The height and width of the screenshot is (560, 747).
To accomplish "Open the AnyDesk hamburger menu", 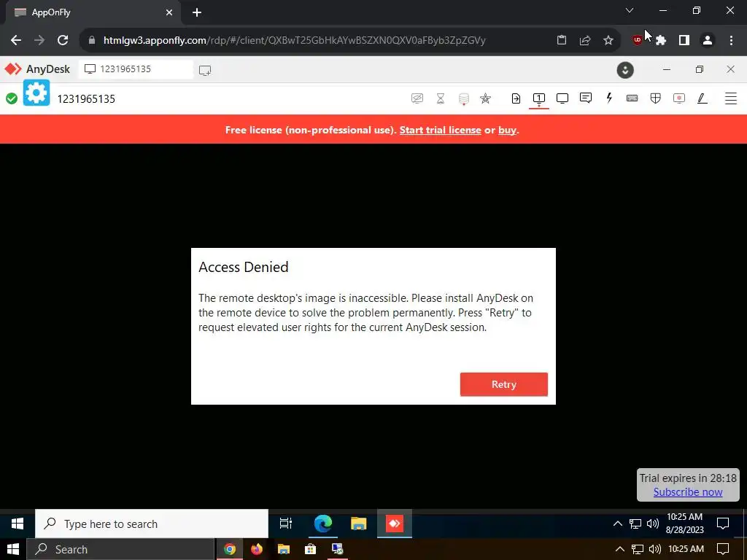I will click(x=730, y=98).
